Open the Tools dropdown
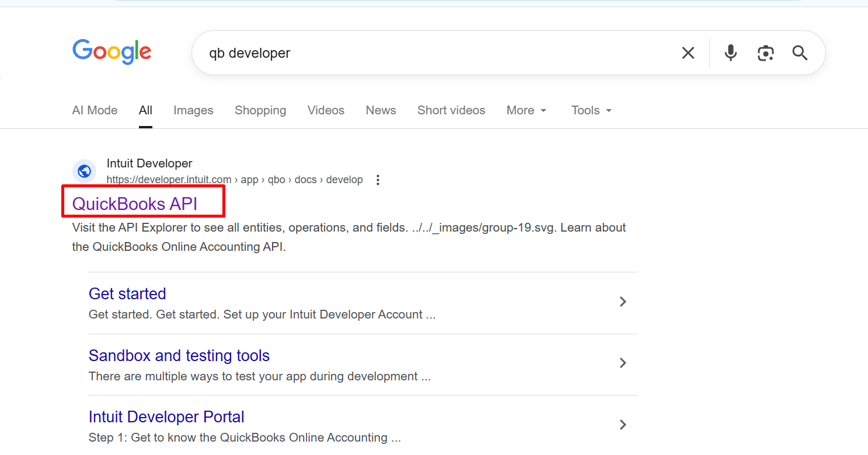This screenshot has width=868, height=455. 591,110
